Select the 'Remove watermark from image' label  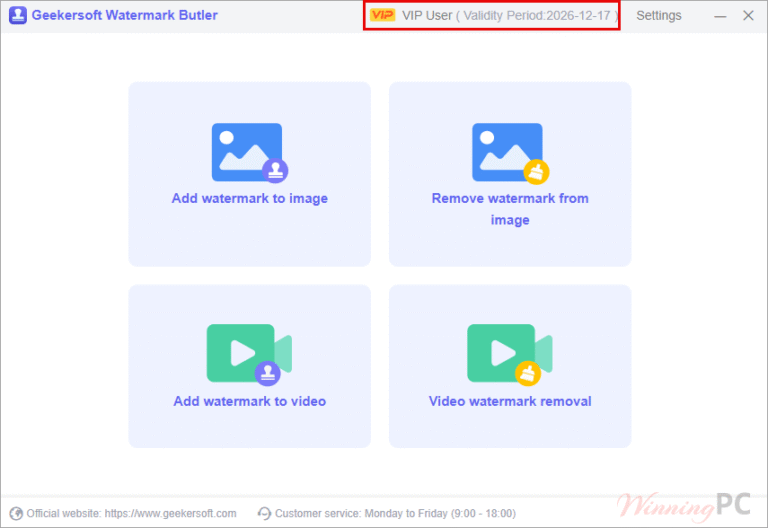[x=510, y=209]
